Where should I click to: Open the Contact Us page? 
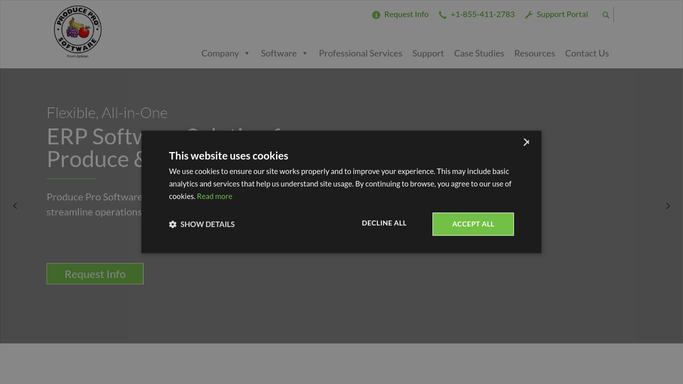pos(587,53)
